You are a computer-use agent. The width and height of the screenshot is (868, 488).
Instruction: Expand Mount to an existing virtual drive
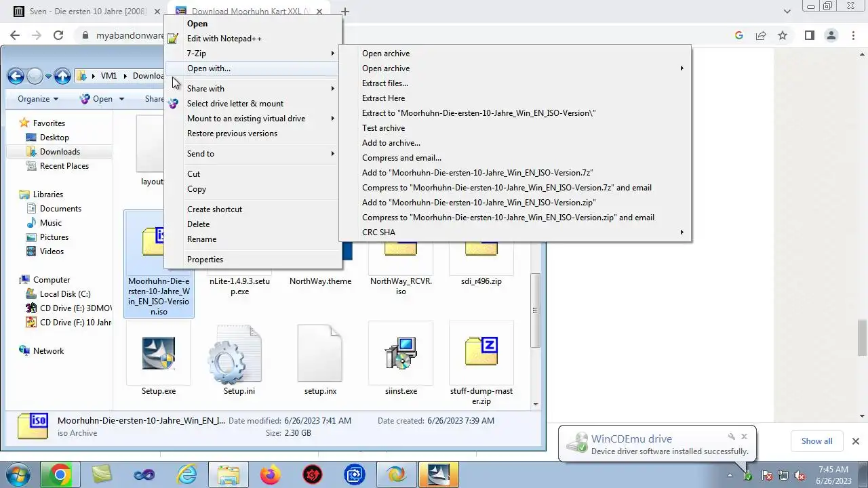(x=252, y=119)
